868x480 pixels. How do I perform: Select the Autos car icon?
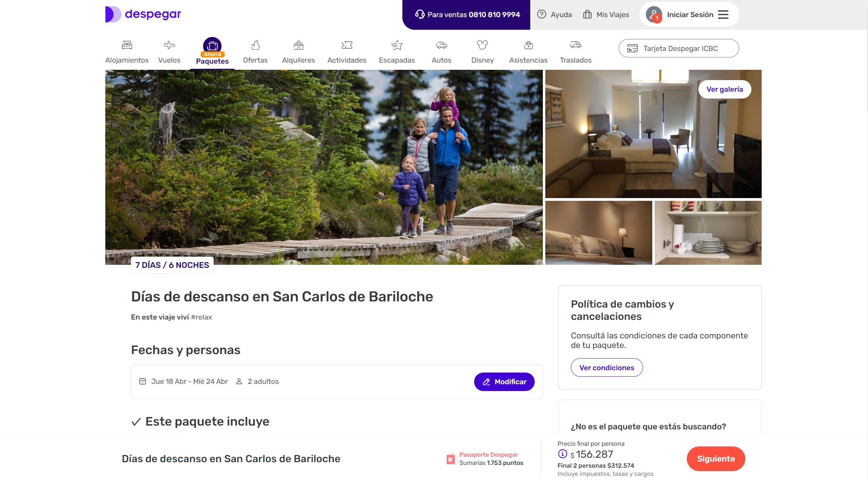click(441, 45)
